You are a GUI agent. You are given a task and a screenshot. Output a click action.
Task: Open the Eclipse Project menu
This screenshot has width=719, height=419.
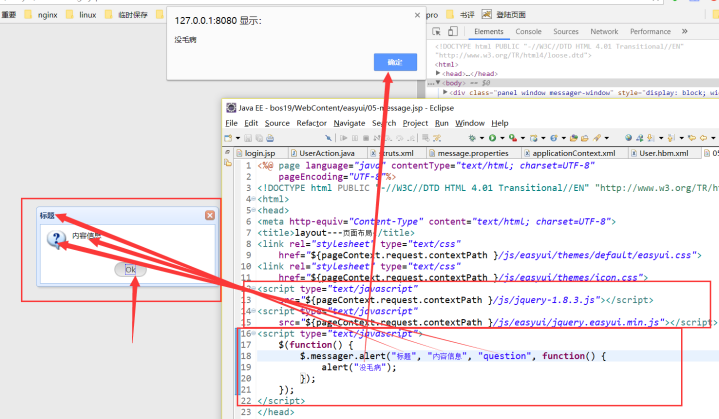[x=415, y=123]
